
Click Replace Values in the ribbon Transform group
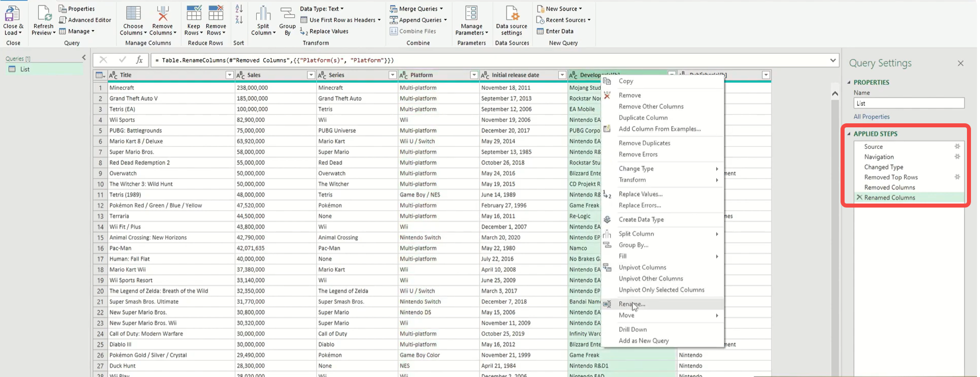324,31
